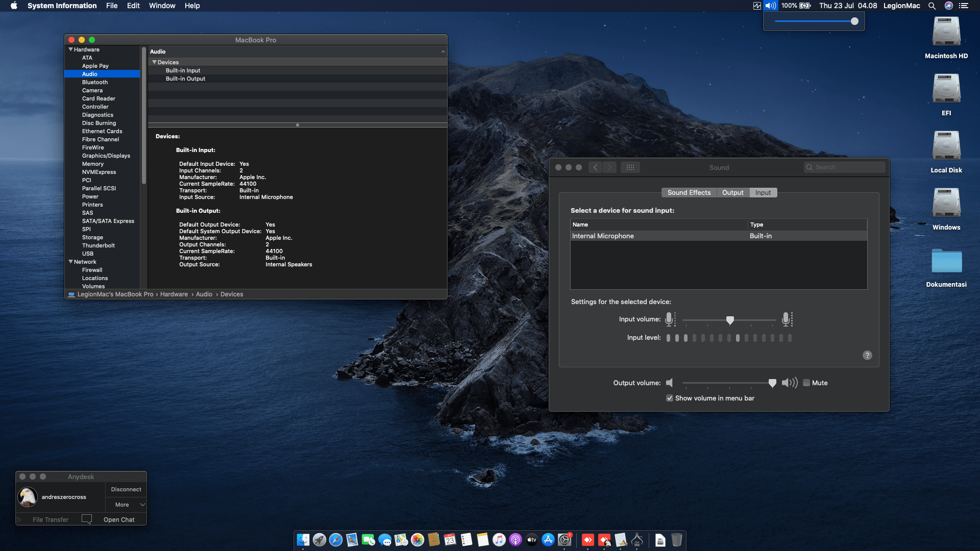
Task: Open the Messages app in the Dock
Action: pos(385,540)
